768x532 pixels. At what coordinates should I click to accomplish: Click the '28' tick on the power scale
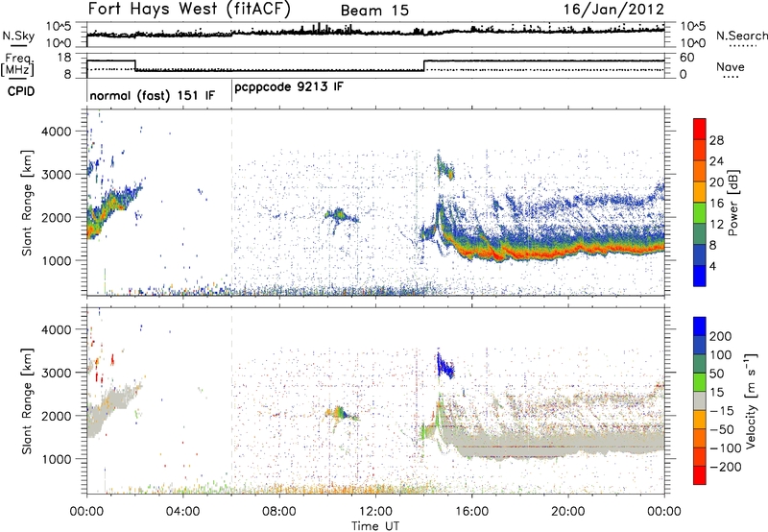click(716, 140)
